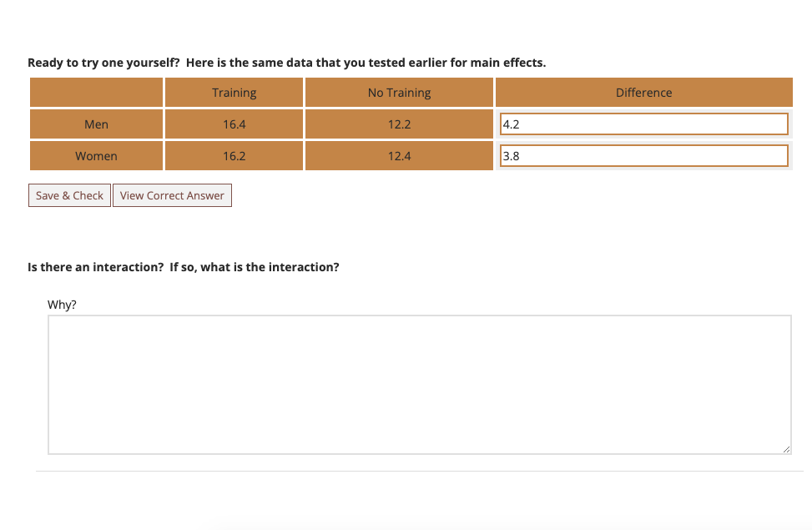Screen dimensions: 812x530
Task: Click the No Training column header
Action: (398, 92)
